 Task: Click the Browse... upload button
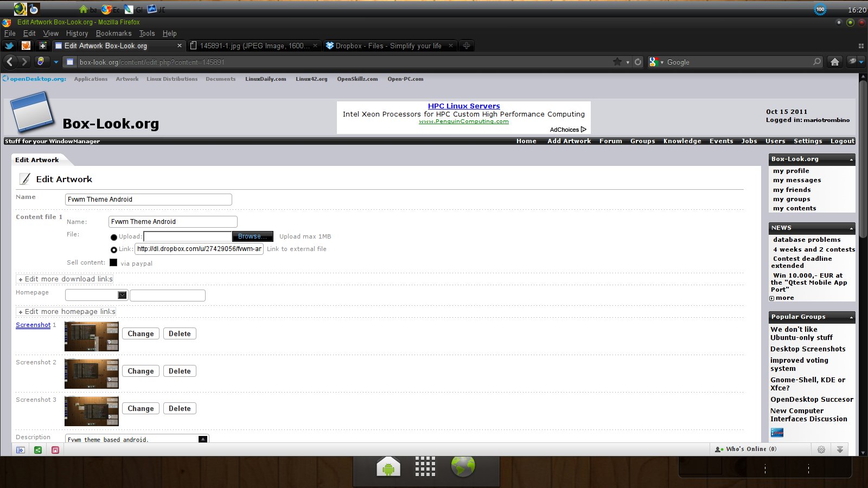pos(252,236)
